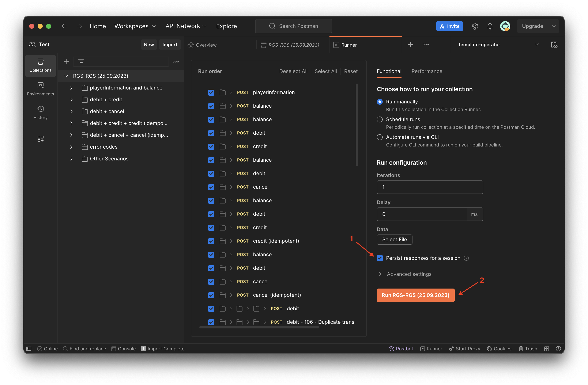Click the Iterations input field

(x=430, y=187)
